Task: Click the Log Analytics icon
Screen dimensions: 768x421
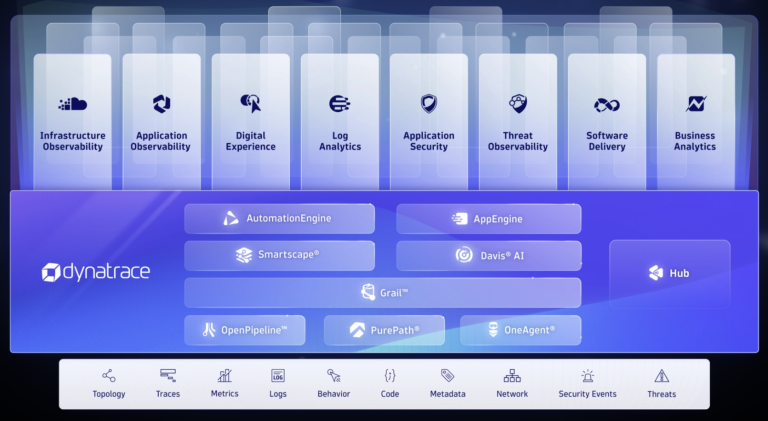Action: (x=339, y=104)
